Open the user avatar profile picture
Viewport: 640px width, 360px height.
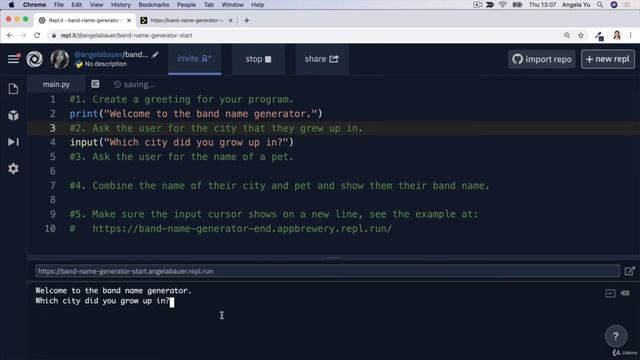[x=60, y=59]
